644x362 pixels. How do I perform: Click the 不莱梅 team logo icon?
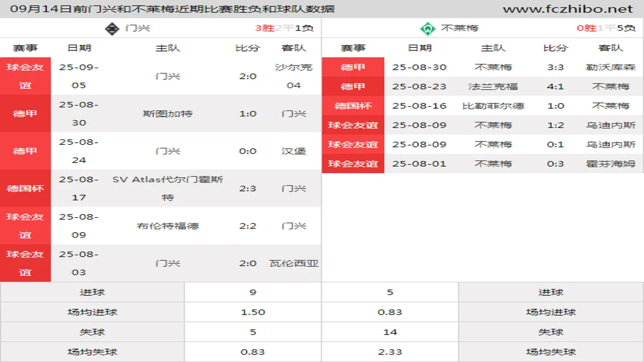[427, 28]
